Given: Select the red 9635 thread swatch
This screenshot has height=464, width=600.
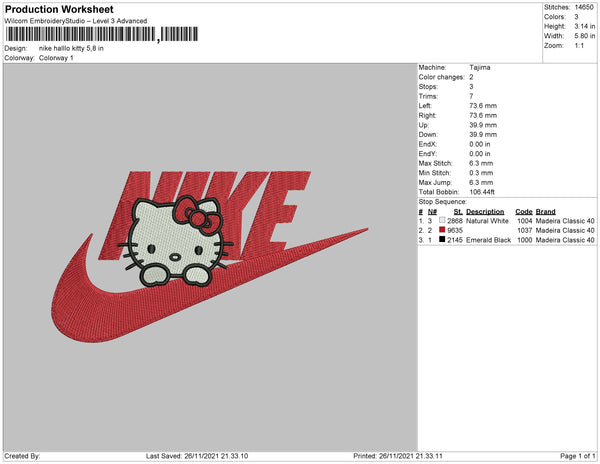Looking at the screenshot, I should (x=442, y=230).
